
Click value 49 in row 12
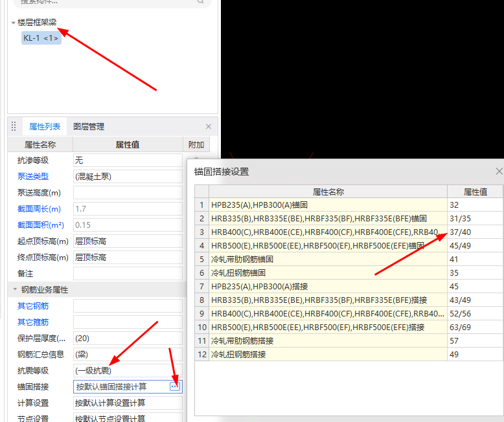click(475, 354)
